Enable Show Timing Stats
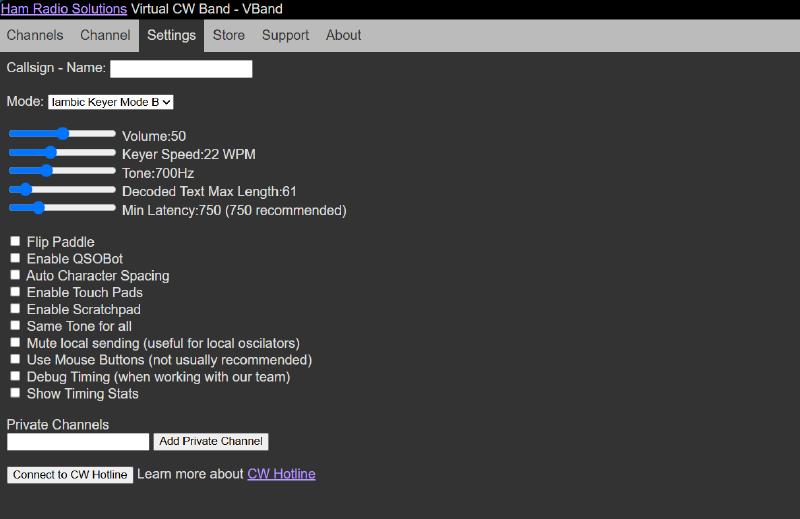The image size is (800, 519). 15,392
